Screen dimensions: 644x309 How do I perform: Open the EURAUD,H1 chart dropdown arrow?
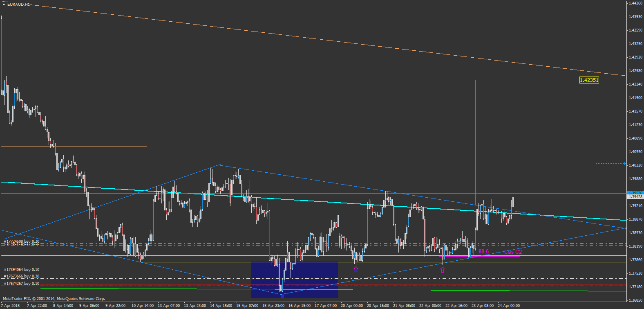pos(4,5)
